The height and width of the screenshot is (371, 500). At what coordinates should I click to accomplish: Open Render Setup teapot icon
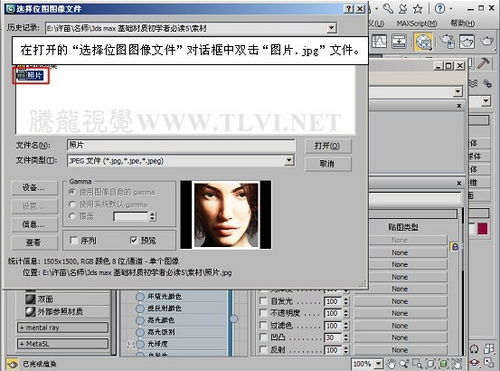pos(447,42)
